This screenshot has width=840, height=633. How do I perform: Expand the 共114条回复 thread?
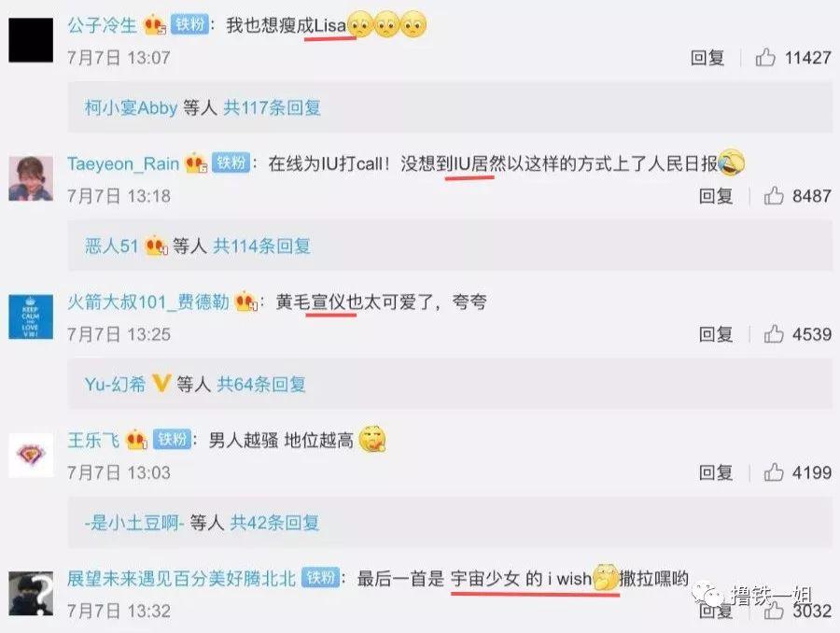(262, 246)
